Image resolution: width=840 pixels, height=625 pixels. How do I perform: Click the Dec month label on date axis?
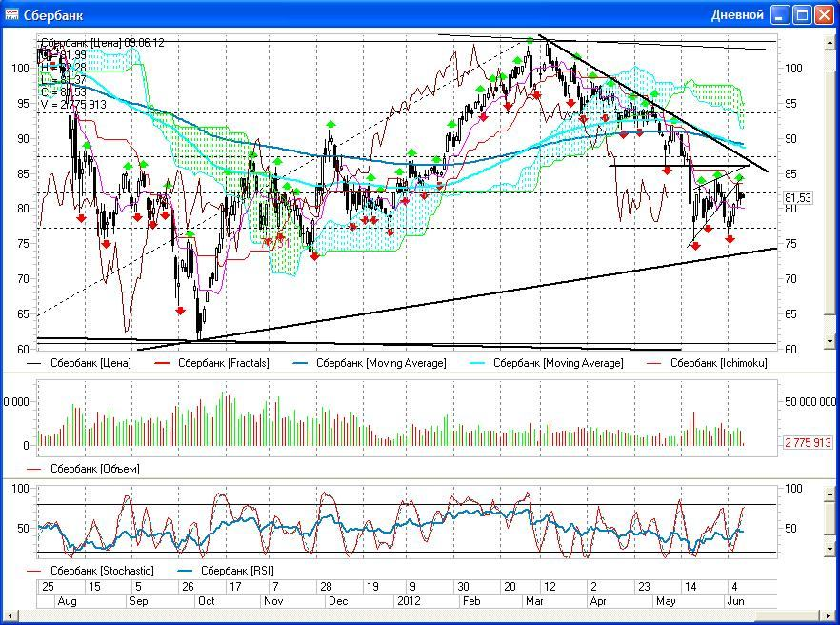pyautogui.click(x=338, y=601)
